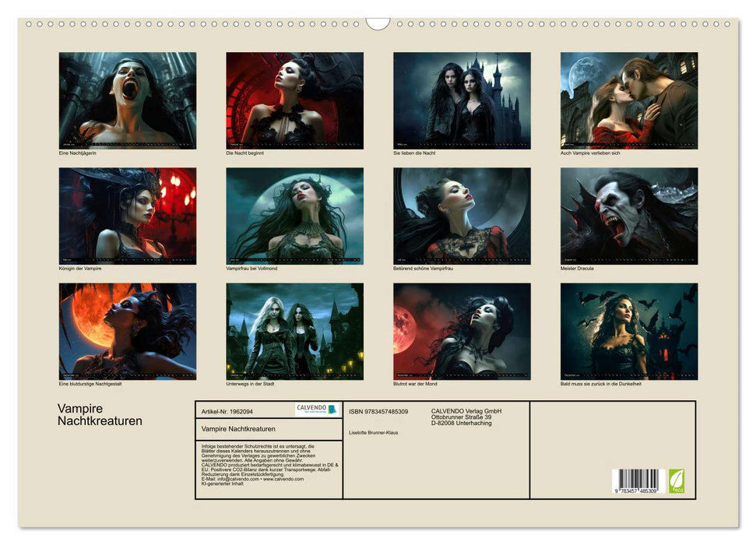Select the green eco certification icon
This screenshot has width=756, height=545.
pos(677,480)
